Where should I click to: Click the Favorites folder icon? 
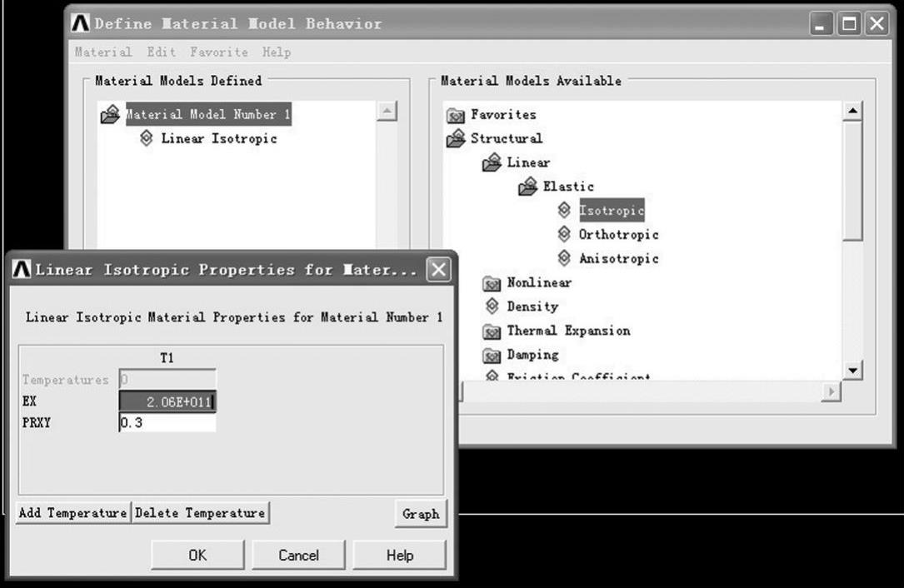click(456, 115)
